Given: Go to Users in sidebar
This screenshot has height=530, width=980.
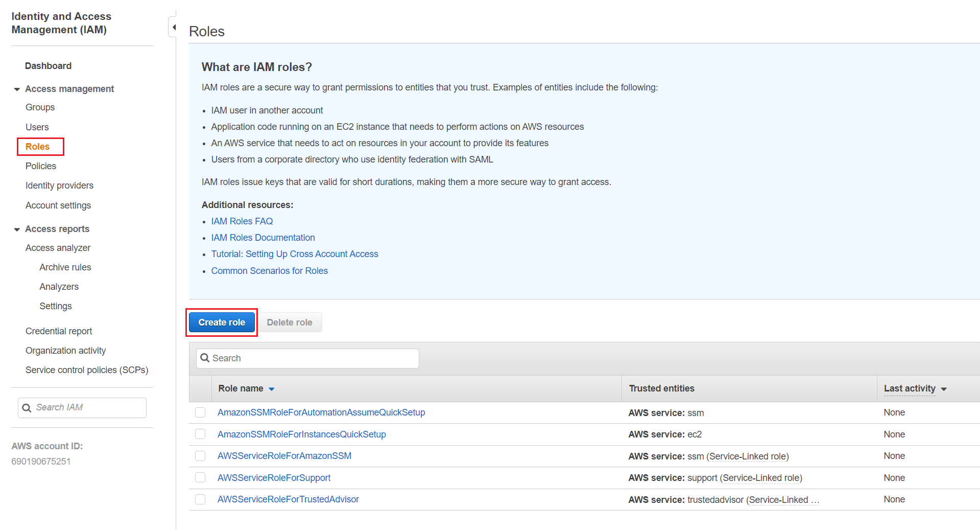Looking at the screenshot, I should (37, 127).
